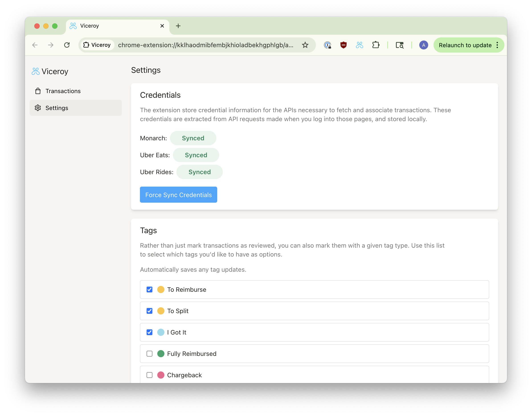Screen dimensions: 532x416
Task: Click the I Got It color dot
Action: pyautogui.click(x=161, y=332)
